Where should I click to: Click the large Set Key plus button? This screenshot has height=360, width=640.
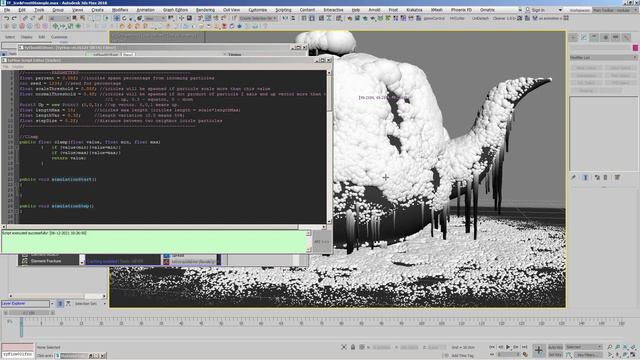point(539,350)
